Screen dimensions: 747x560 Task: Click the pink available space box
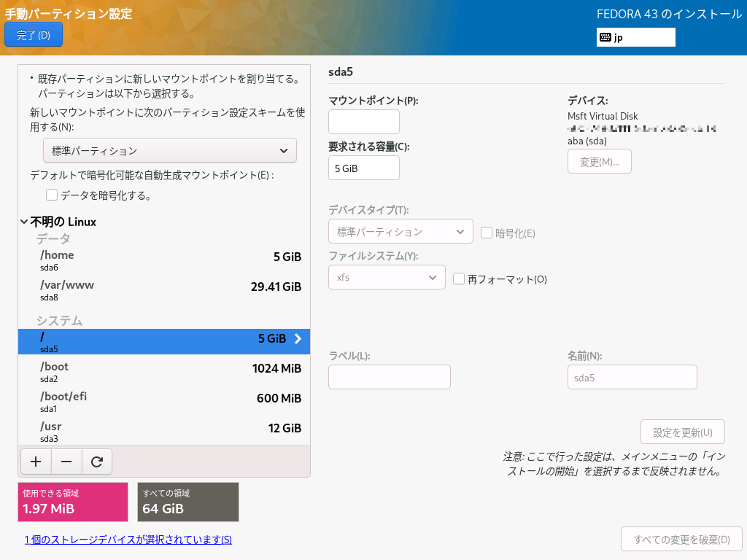(x=73, y=502)
